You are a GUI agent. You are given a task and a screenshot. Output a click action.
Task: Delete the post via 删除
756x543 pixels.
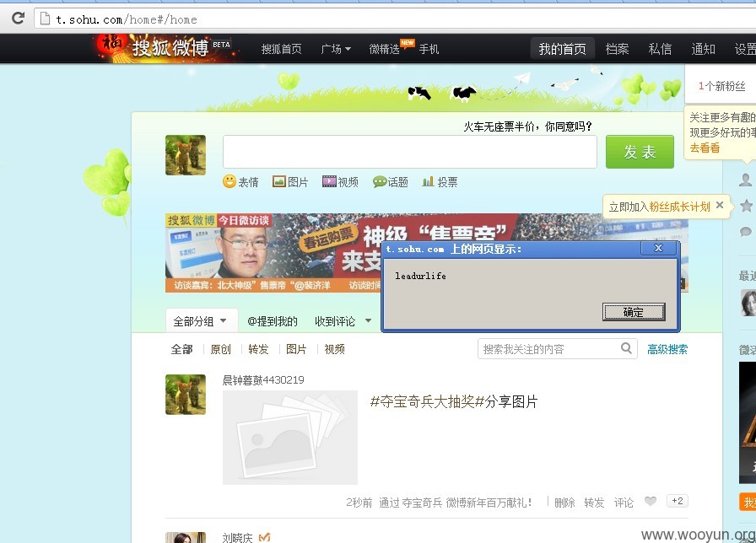pos(564,503)
